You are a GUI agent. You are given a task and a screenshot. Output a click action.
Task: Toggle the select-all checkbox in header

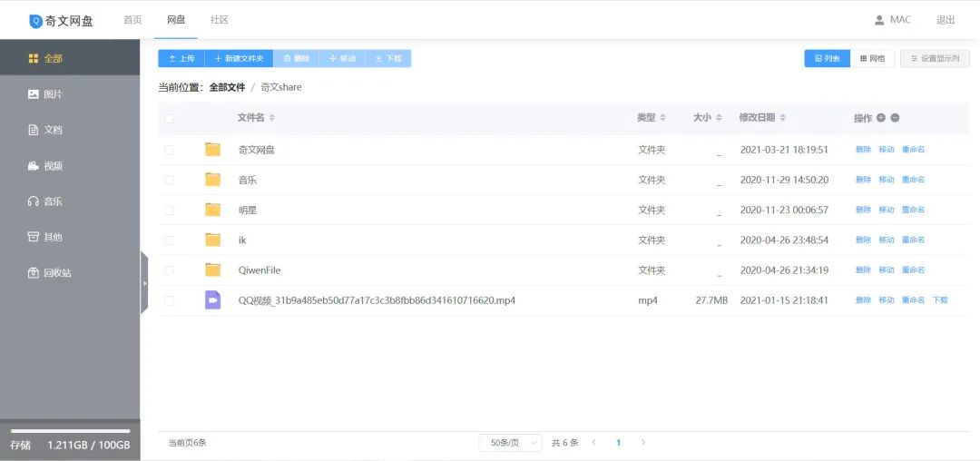pyautogui.click(x=170, y=118)
